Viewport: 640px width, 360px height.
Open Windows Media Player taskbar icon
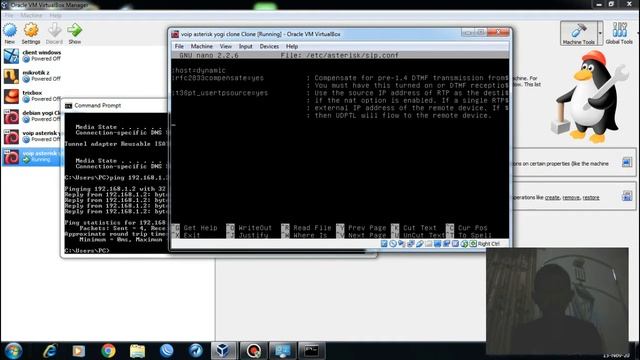(79, 351)
